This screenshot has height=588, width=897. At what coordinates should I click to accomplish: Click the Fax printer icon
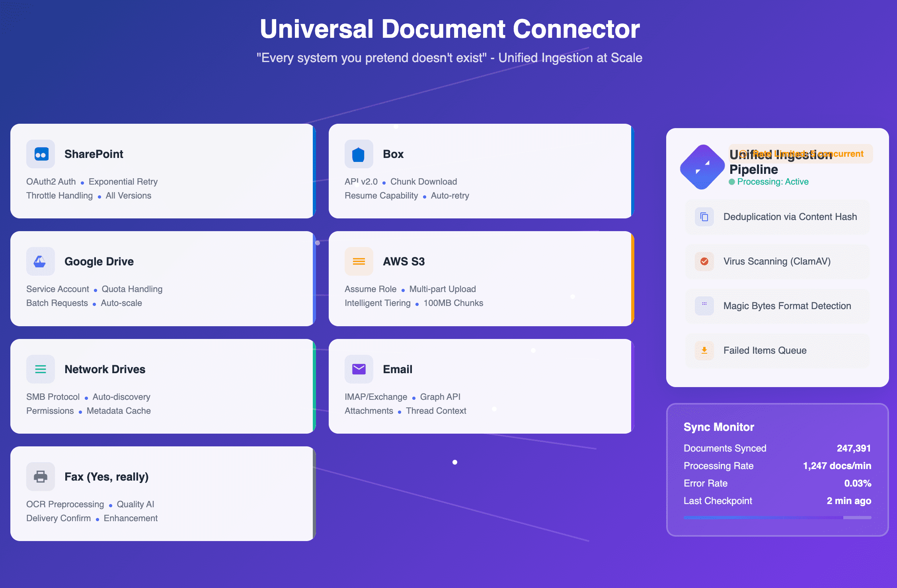click(41, 477)
